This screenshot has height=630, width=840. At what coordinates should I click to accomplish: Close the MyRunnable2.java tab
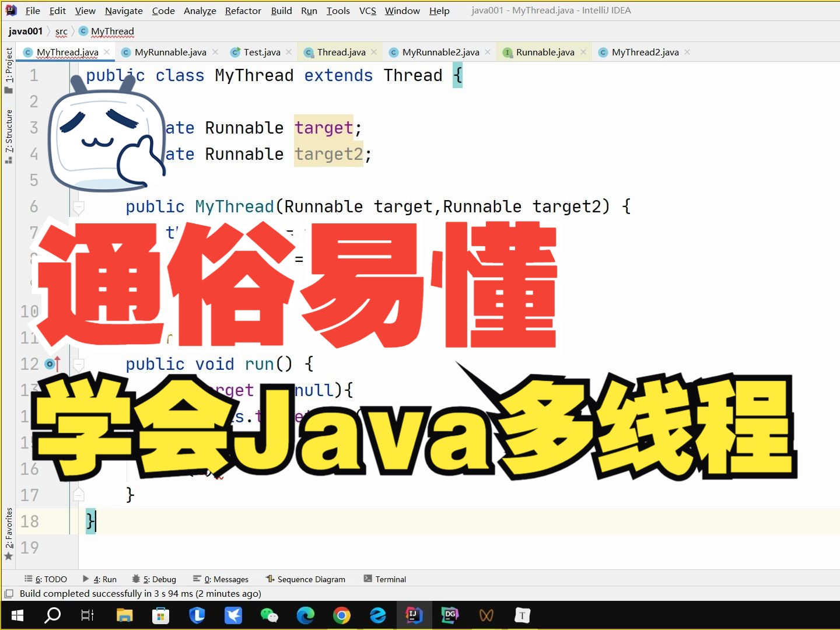[488, 52]
